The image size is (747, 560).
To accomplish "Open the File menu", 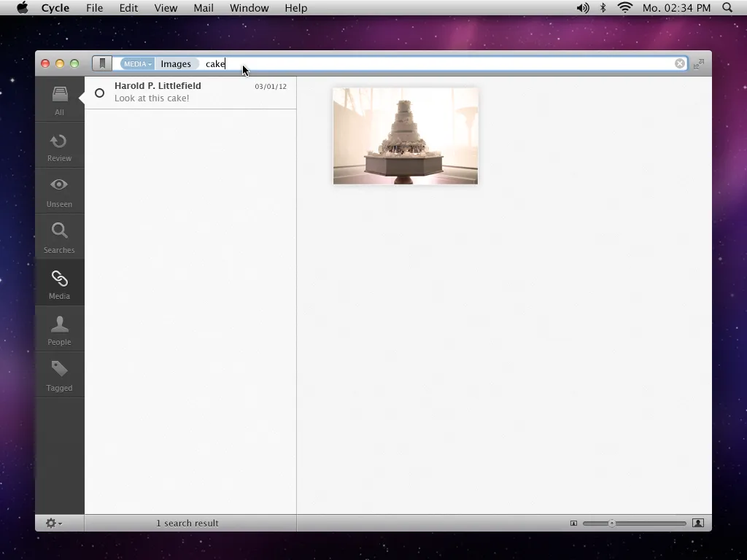I will (x=94, y=7).
